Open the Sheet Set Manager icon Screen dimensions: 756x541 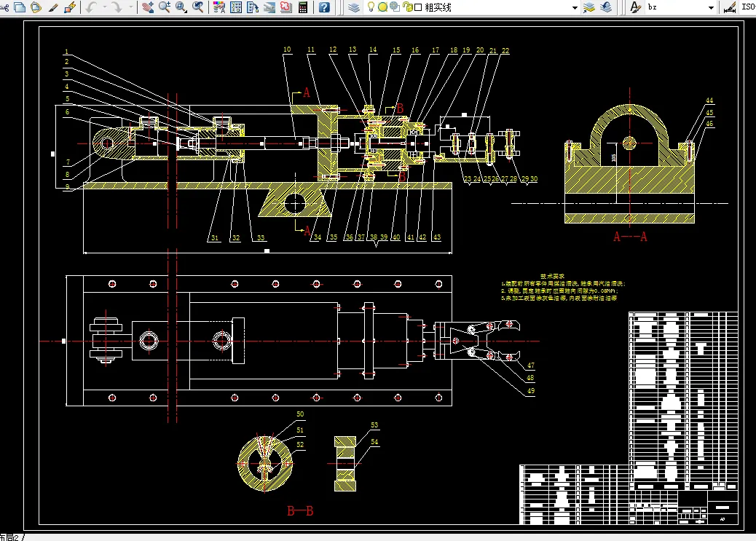click(x=269, y=7)
